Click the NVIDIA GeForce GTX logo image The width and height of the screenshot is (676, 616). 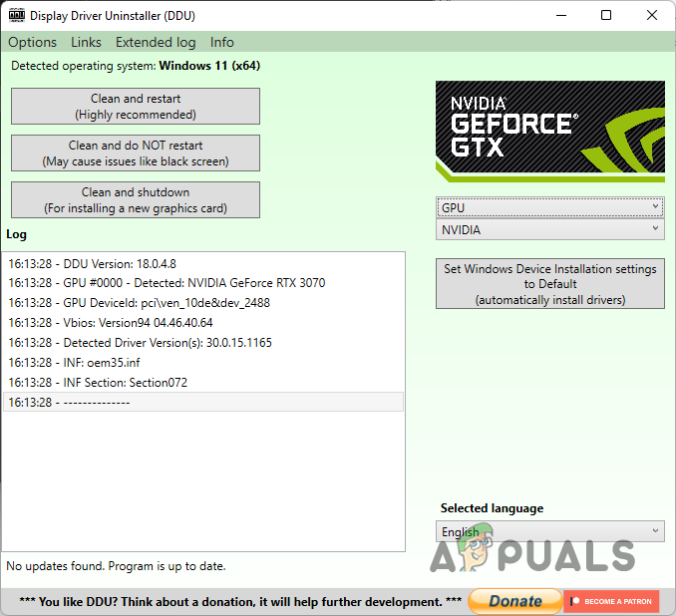550,131
